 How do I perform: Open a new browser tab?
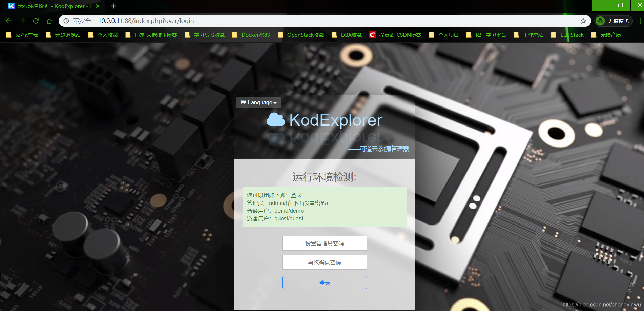click(114, 6)
